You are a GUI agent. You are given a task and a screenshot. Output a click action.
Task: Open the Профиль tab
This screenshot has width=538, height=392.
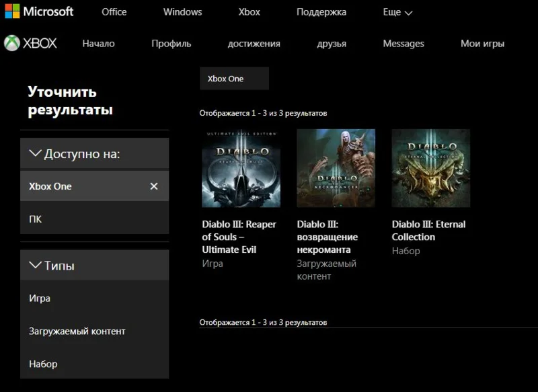(171, 44)
